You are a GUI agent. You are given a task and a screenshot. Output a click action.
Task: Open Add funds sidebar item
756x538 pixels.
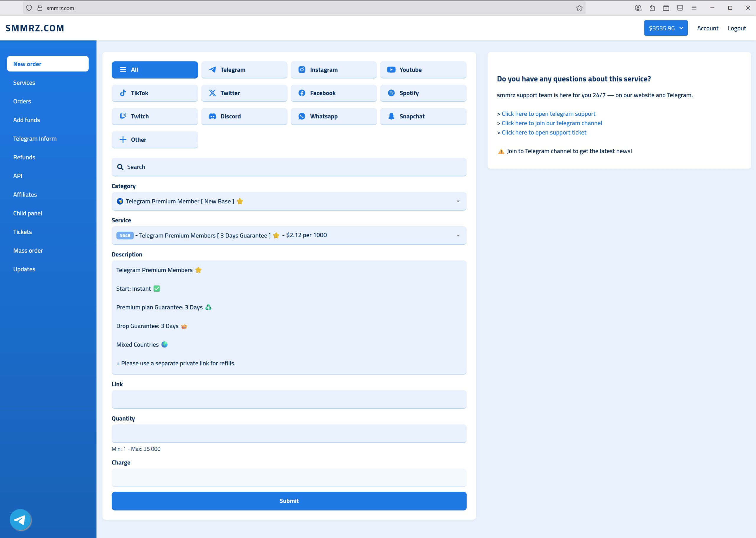tap(27, 120)
